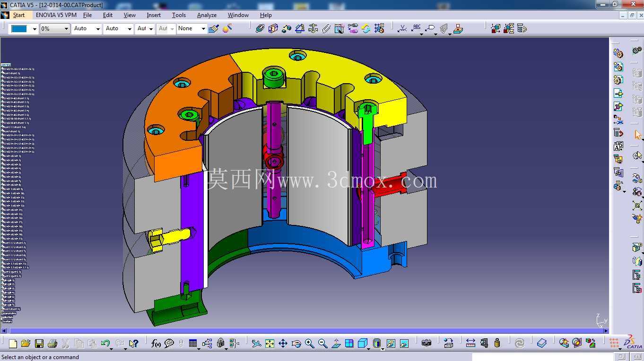The width and height of the screenshot is (644, 361).
Task: Click the Fit All In icon
Action: point(270,344)
